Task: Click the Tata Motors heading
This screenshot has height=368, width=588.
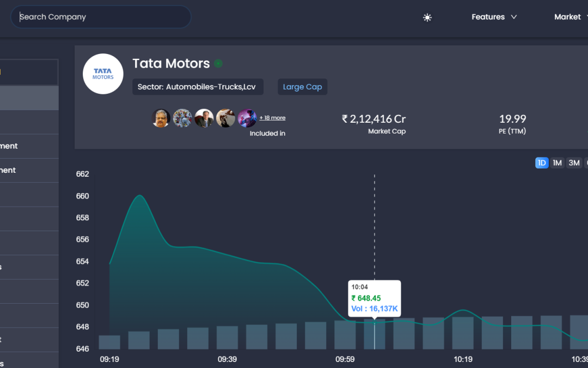Action: pyautogui.click(x=171, y=63)
